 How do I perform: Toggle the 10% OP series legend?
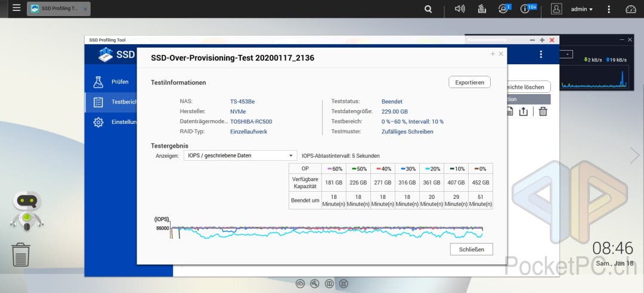457,169
